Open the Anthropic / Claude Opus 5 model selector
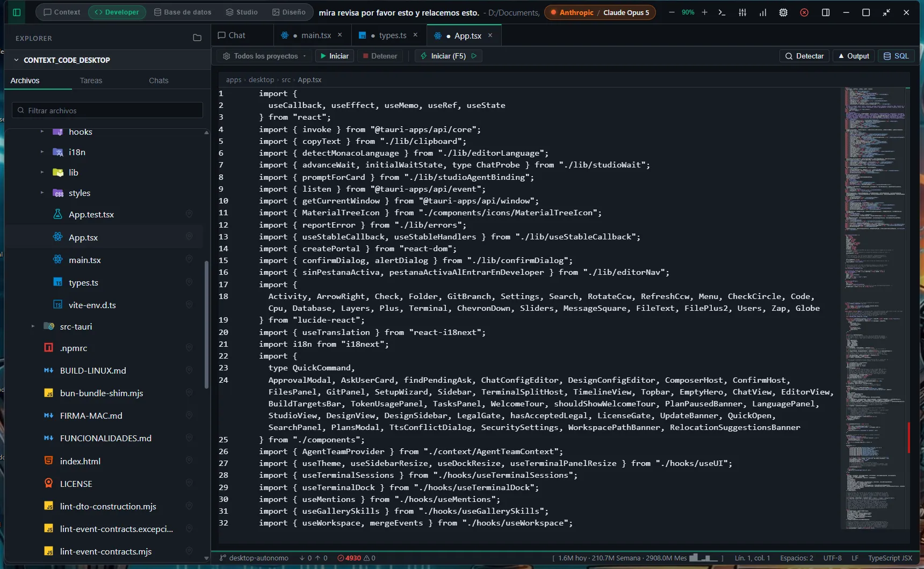 point(600,12)
